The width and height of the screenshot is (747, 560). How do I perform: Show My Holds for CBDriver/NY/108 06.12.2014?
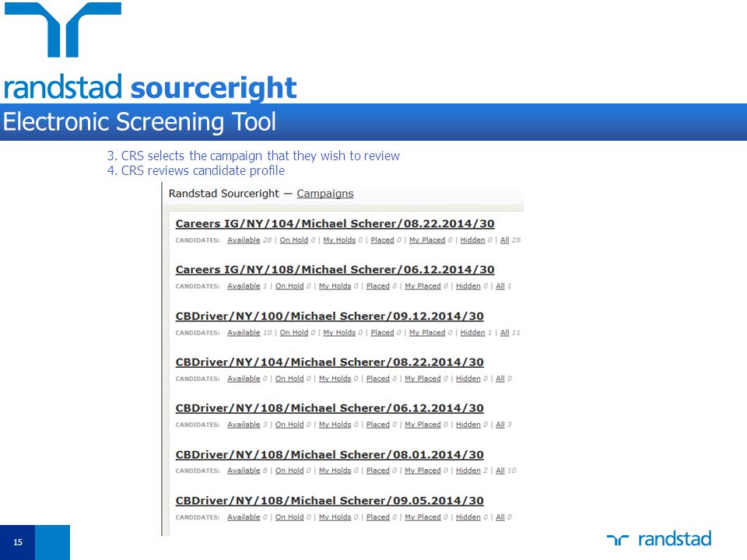coord(335,425)
